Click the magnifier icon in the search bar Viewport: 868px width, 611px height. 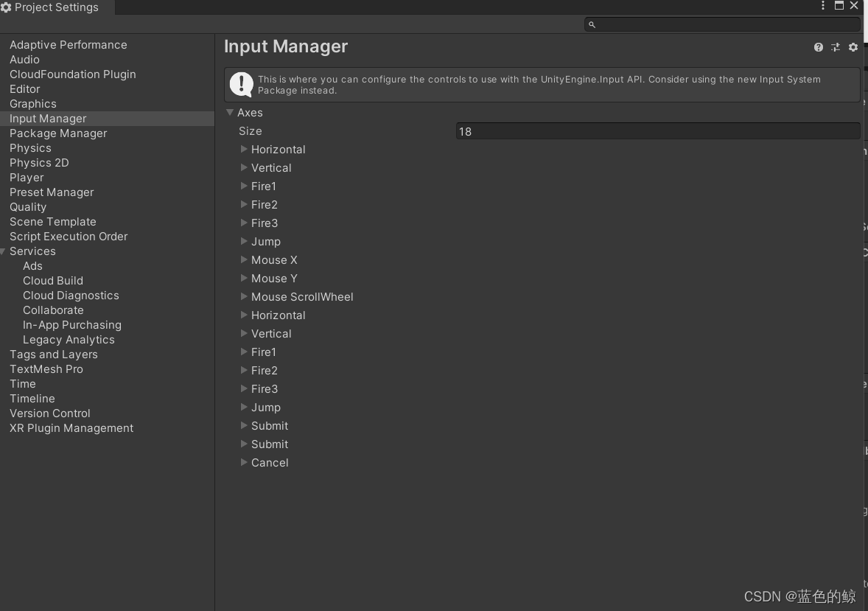592,24
